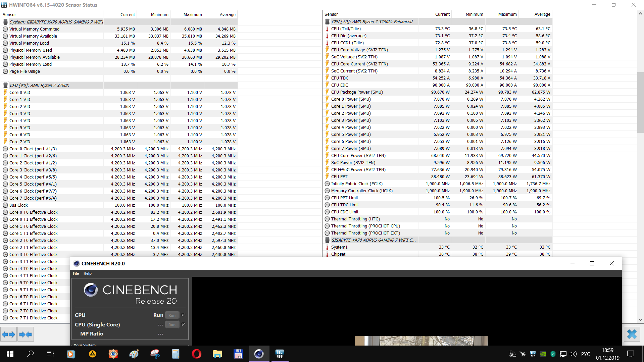Image resolution: width=644 pixels, height=362 pixels.
Task: Select the CPU Package Power (SMU) row
Action: point(438,92)
